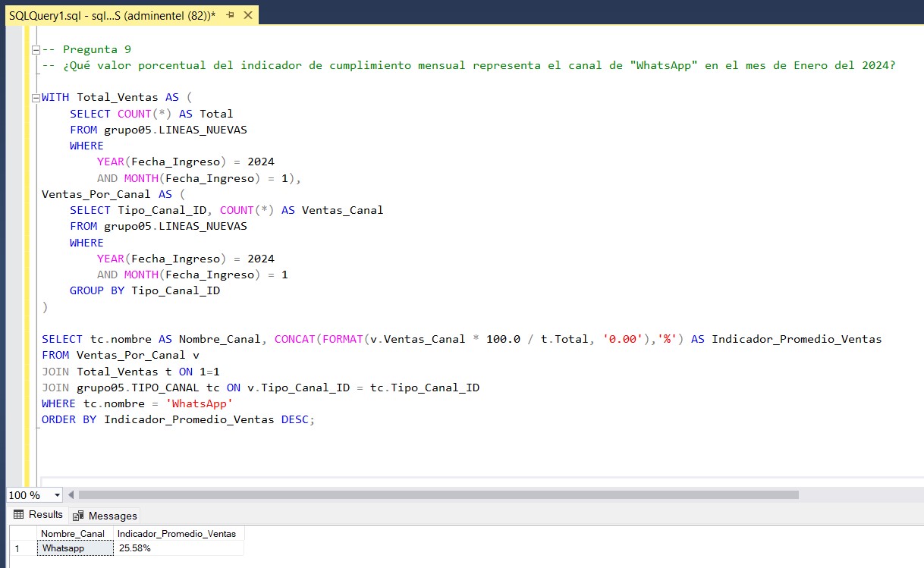
Task: Switch to the Results tab
Action: point(38,515)
